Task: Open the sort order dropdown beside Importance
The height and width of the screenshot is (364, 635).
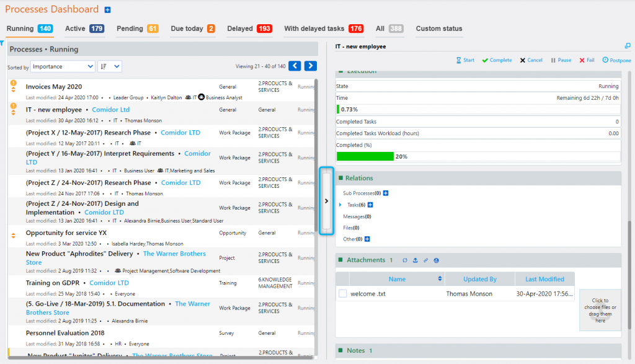Action: pos(108,66)
